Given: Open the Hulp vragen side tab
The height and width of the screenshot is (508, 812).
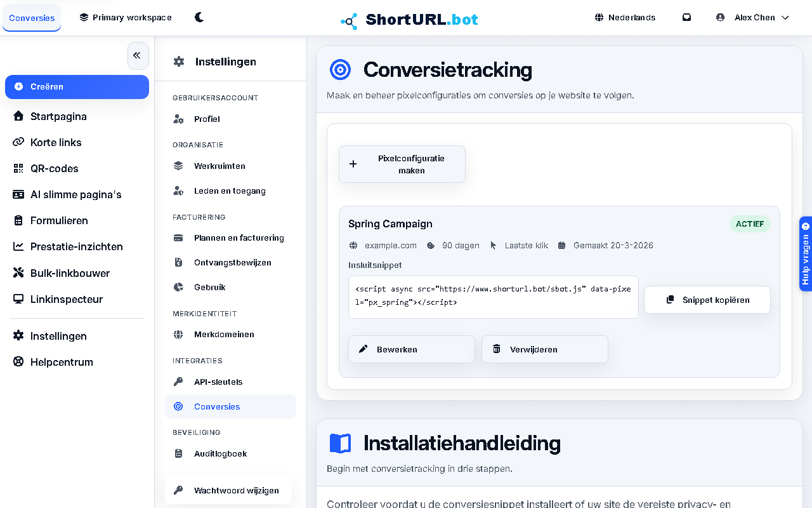Looking at the screenshot, I should [806, 254].
